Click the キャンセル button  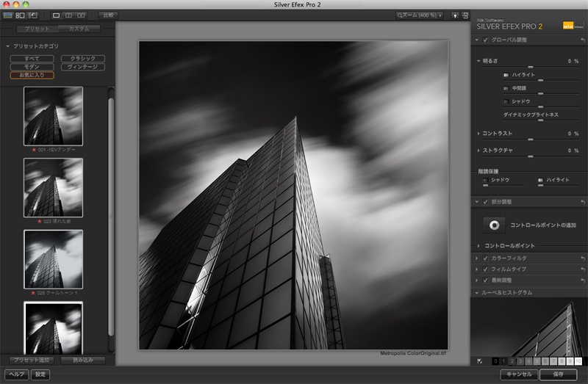(520, 374)
